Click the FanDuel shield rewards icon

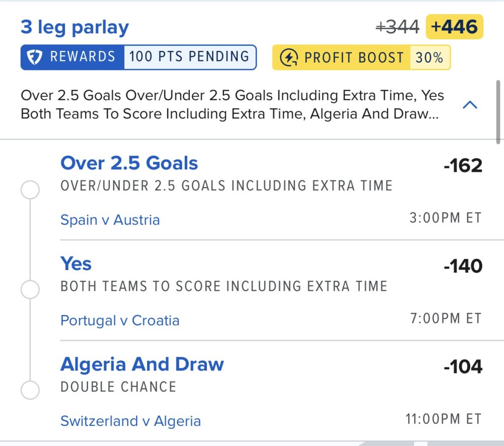(34, 57)
